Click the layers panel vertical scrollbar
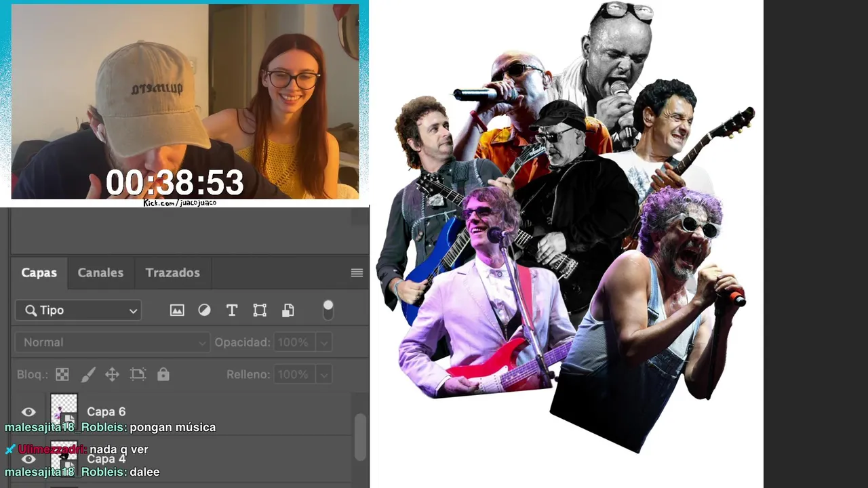868x488 pixels. pos(360,437)
